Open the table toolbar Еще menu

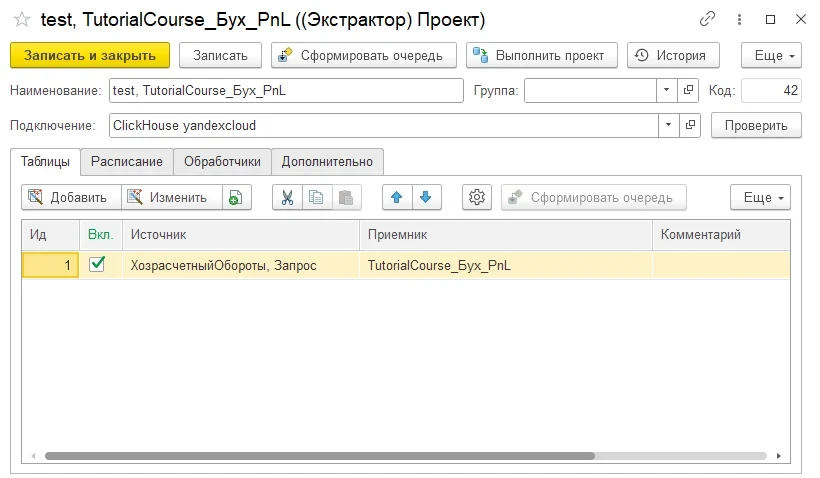click(760, 197)
